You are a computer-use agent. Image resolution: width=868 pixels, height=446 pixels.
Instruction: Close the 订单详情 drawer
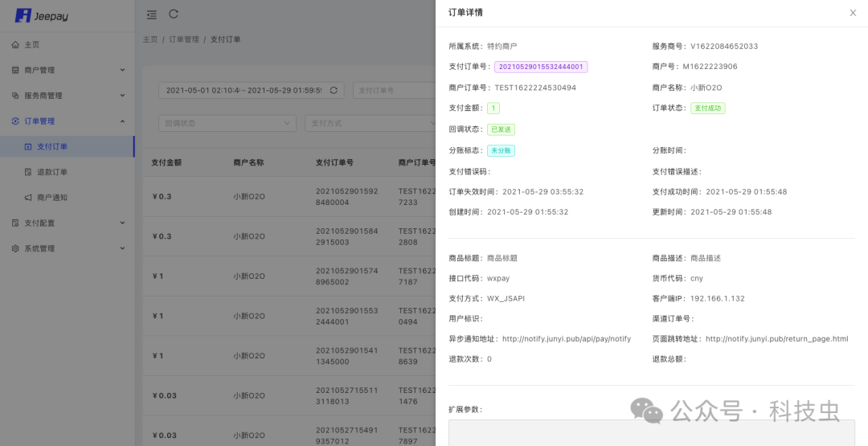(x=853, y=13)
